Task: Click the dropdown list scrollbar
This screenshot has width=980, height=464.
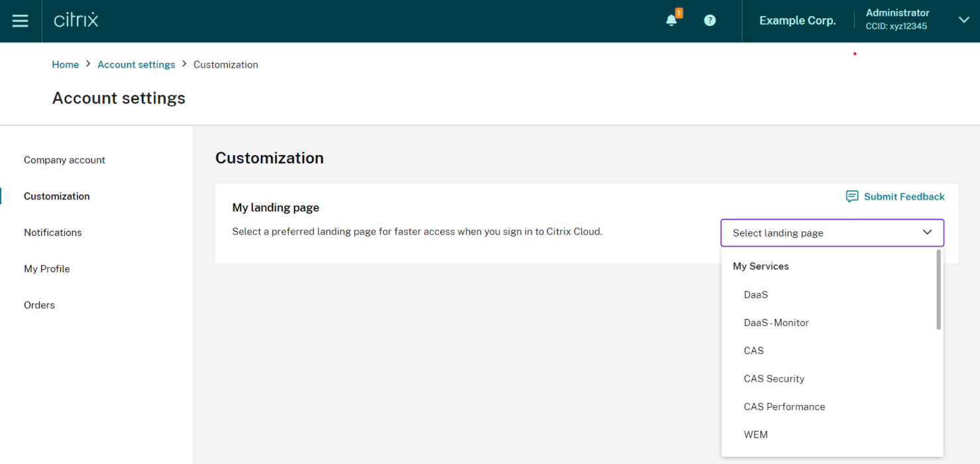Action: [938, 290]
